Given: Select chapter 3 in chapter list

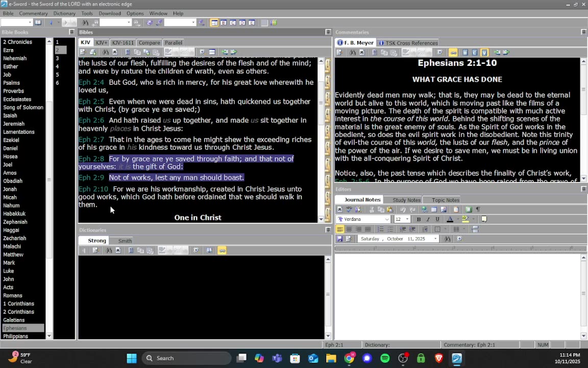Looking at the screenshot, I should click(x=57, y=58).
